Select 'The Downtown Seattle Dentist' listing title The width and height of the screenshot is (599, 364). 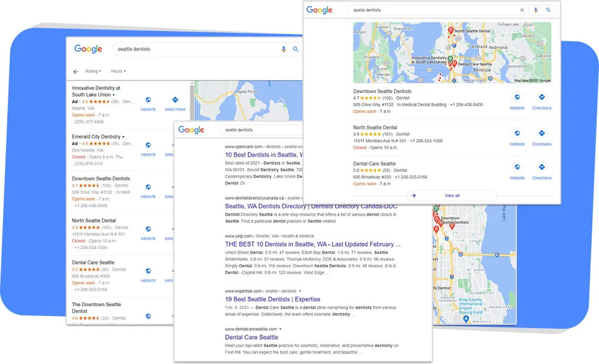tap(96, 308)
